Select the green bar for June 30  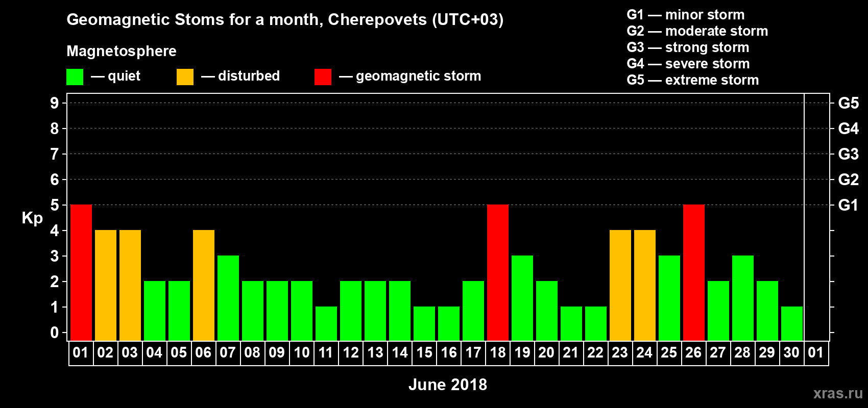point(792,324)
